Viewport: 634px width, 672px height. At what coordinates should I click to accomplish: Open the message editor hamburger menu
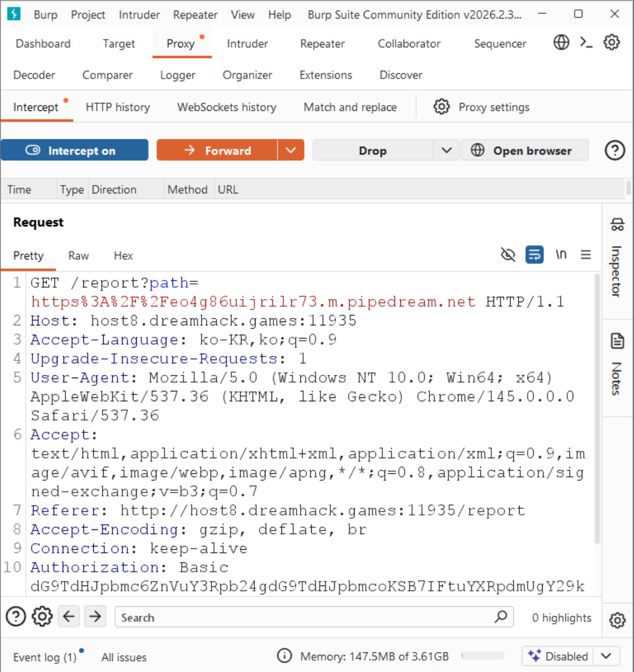(586, 255)
